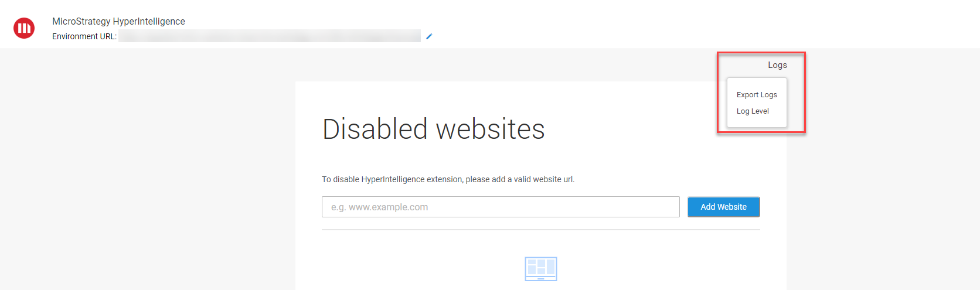Click the Disabled websites heading
The width and height of the screenshot is (980, 290).
coord(434,129)
